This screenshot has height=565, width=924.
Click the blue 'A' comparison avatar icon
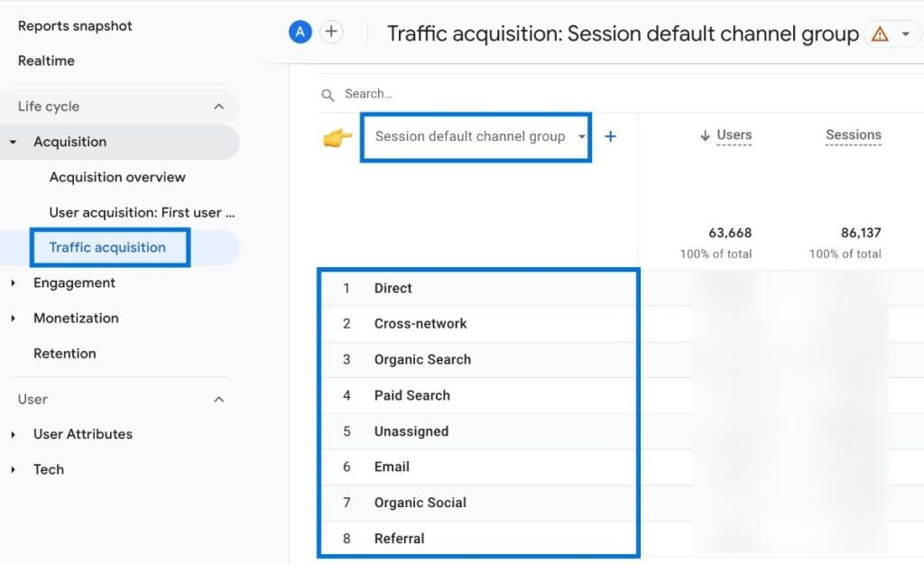click(300, 32)
